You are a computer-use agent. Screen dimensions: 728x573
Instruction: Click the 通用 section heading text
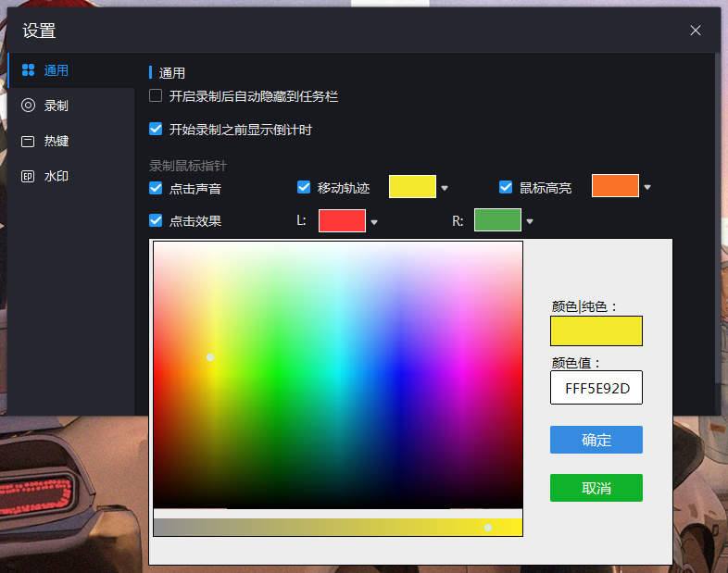[171, 73]
